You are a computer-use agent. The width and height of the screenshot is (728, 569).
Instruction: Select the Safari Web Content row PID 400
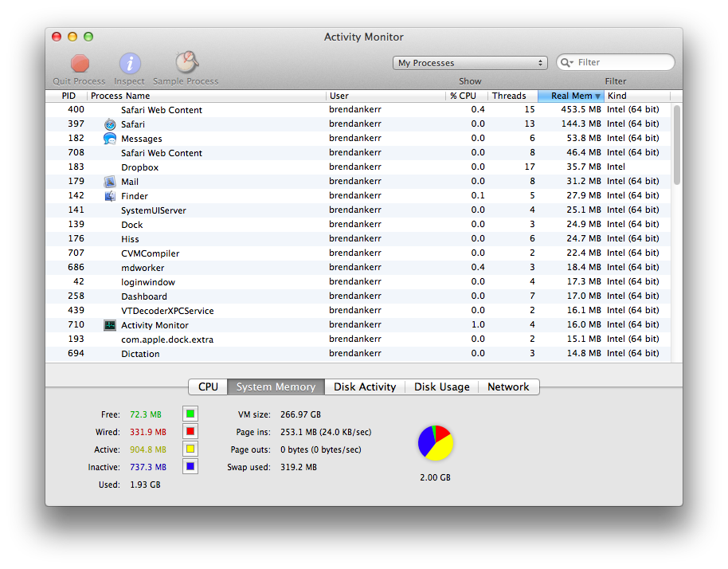(x=358, y=110)
